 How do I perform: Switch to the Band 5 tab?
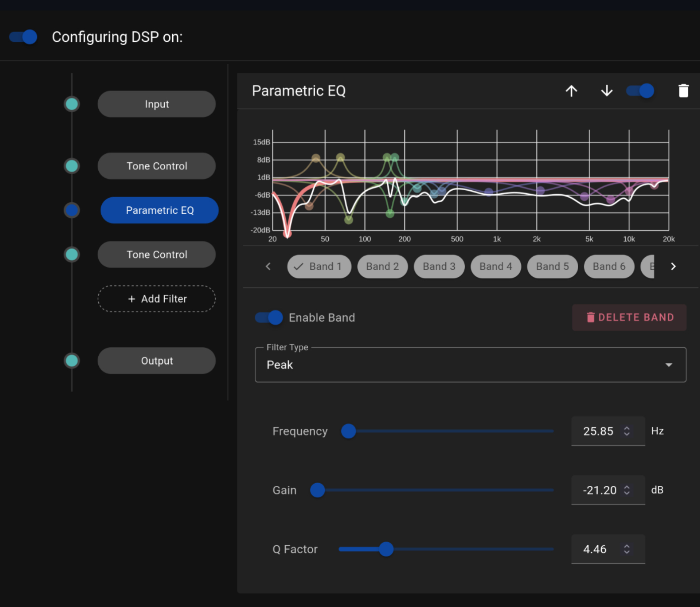tap(552, 266)
